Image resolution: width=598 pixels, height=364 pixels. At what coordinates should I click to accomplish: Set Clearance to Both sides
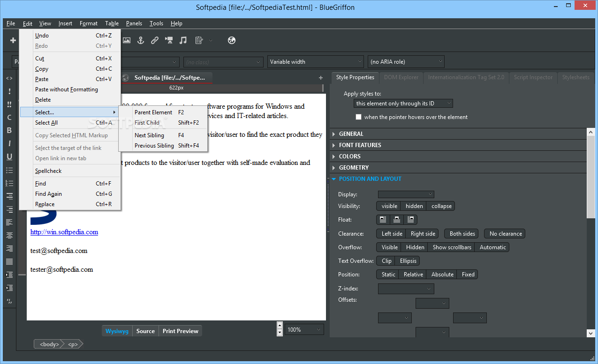pos(462,234)
